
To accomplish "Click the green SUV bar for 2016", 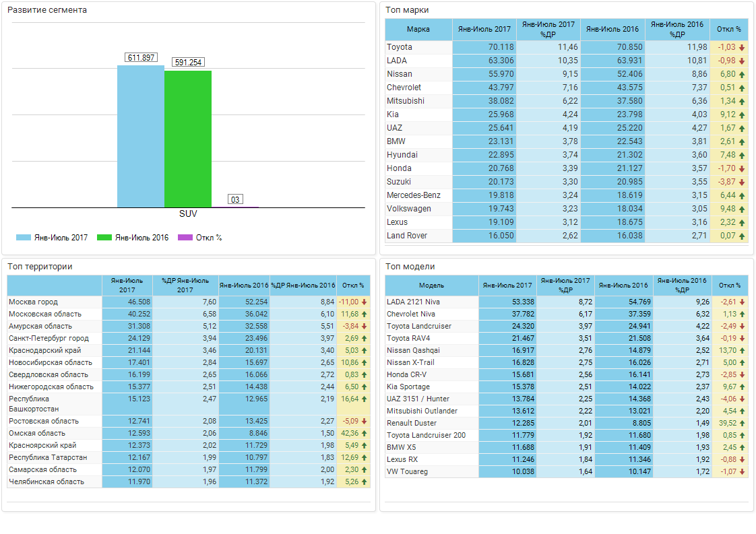I will (x=188, y=139).
